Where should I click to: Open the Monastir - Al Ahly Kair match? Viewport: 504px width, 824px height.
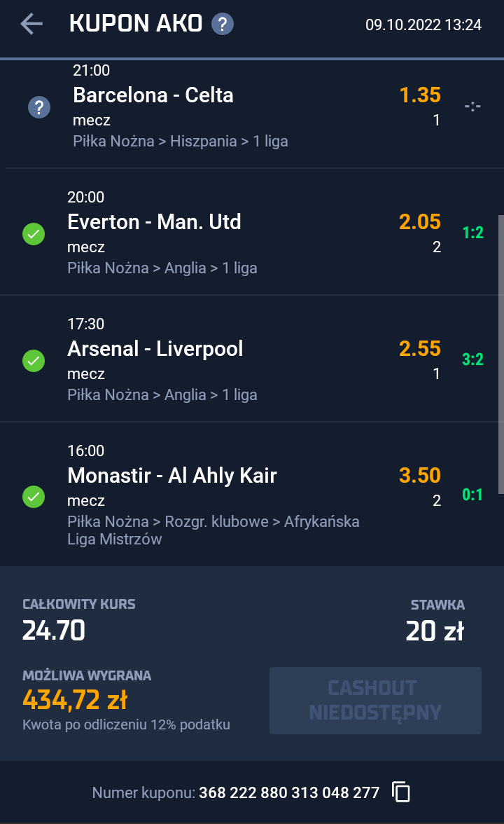click(x=172, y=476)
